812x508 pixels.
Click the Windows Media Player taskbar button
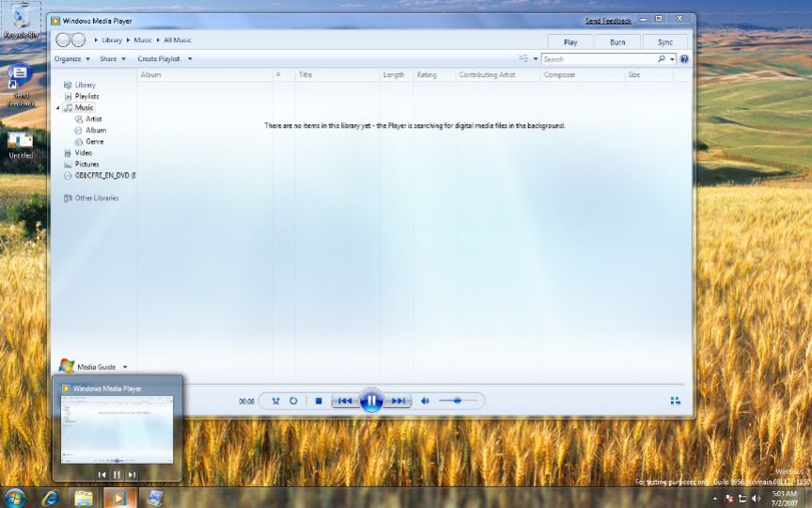pyautogui.click(x=119, y=499)
